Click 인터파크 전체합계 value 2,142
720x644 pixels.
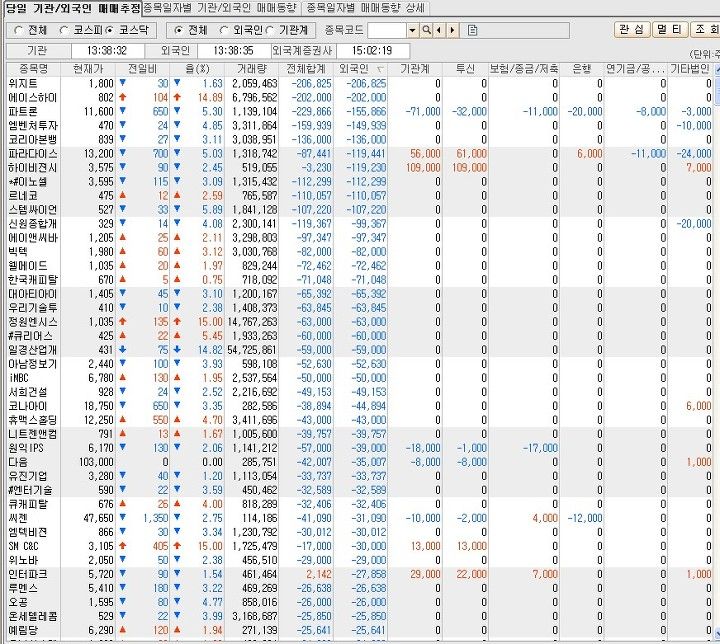point(319,574)
